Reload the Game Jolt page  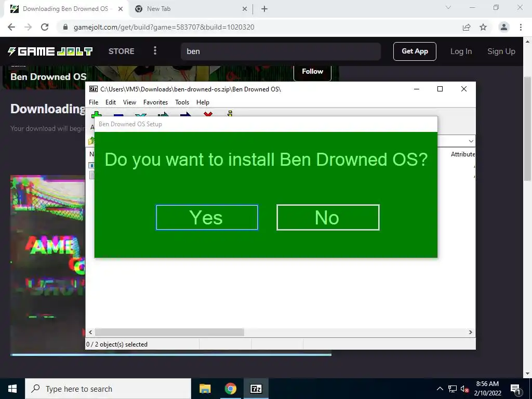point(45,27)
